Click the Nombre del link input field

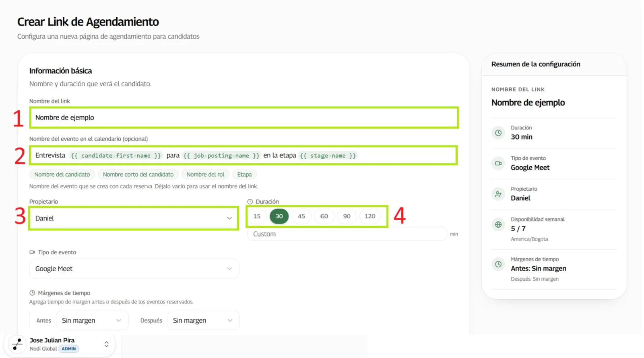point(244,117)
